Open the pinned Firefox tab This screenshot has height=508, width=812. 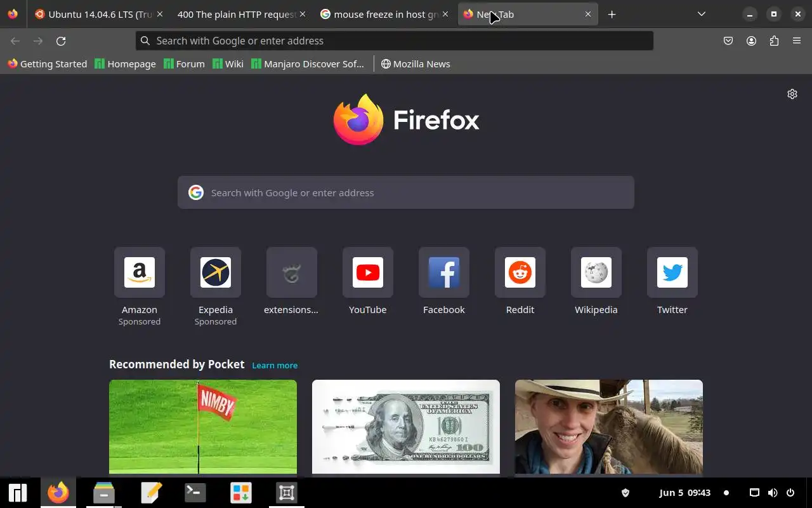pyautogui.click(x=13, y=14)
